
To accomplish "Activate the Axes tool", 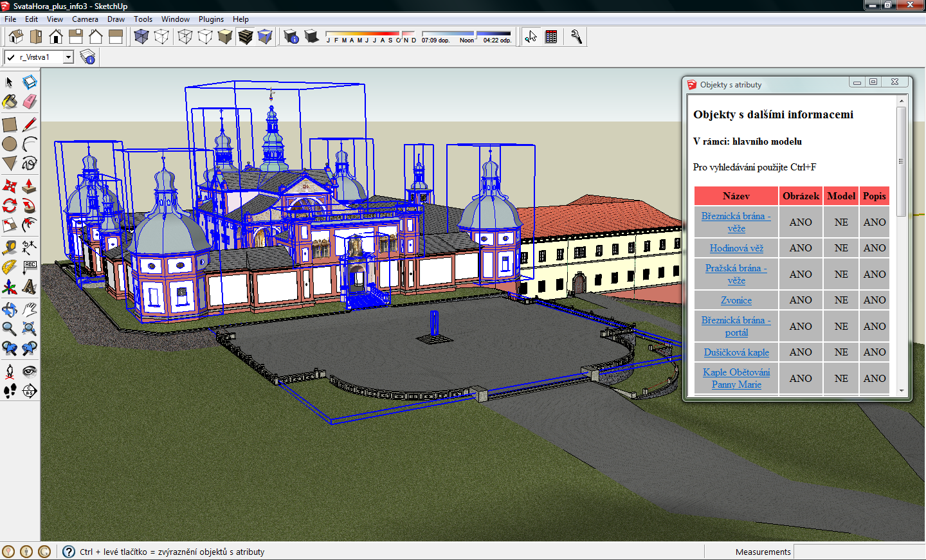I will click(x=9, y=287).
